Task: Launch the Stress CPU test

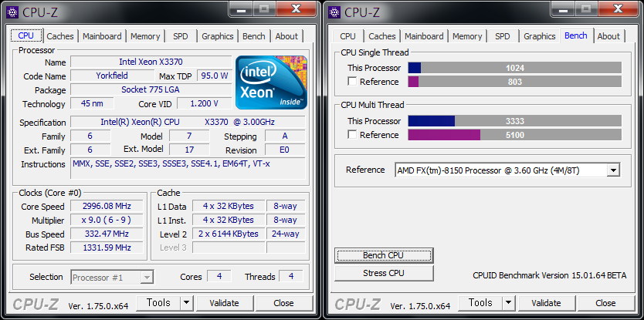Action: (384, 273)
